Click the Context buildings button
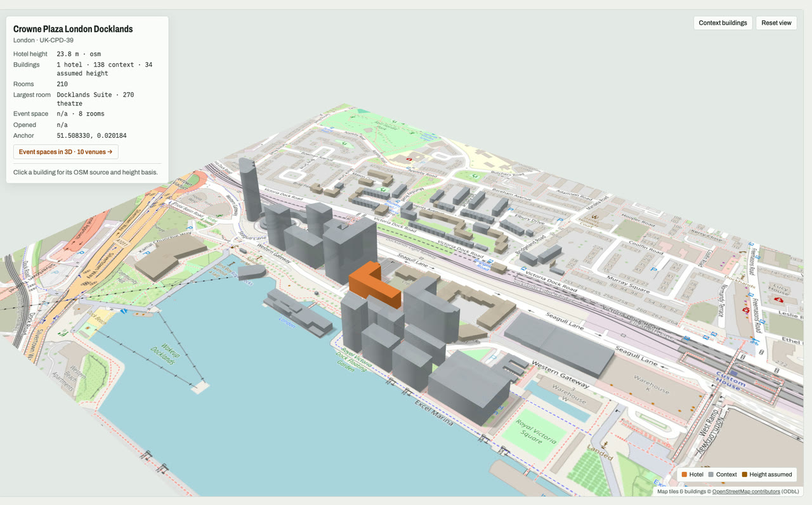This screenshot has width=812, height=505. pos(723,23)
